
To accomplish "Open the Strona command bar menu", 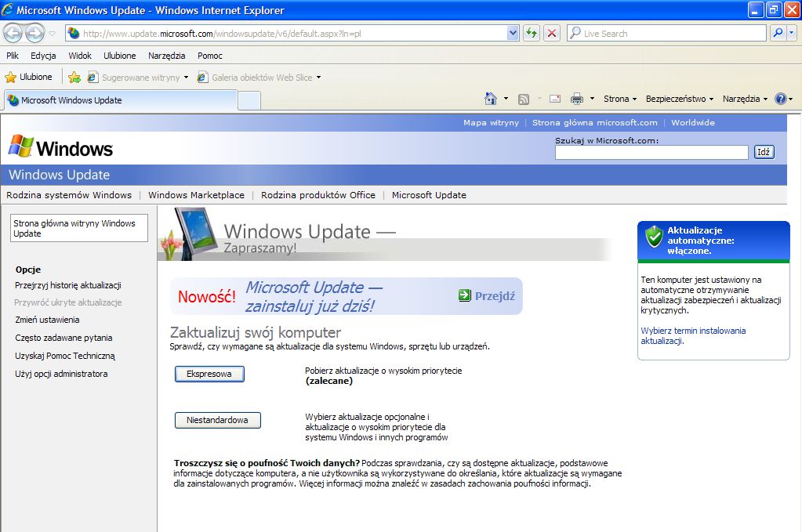I will (620, 99).
